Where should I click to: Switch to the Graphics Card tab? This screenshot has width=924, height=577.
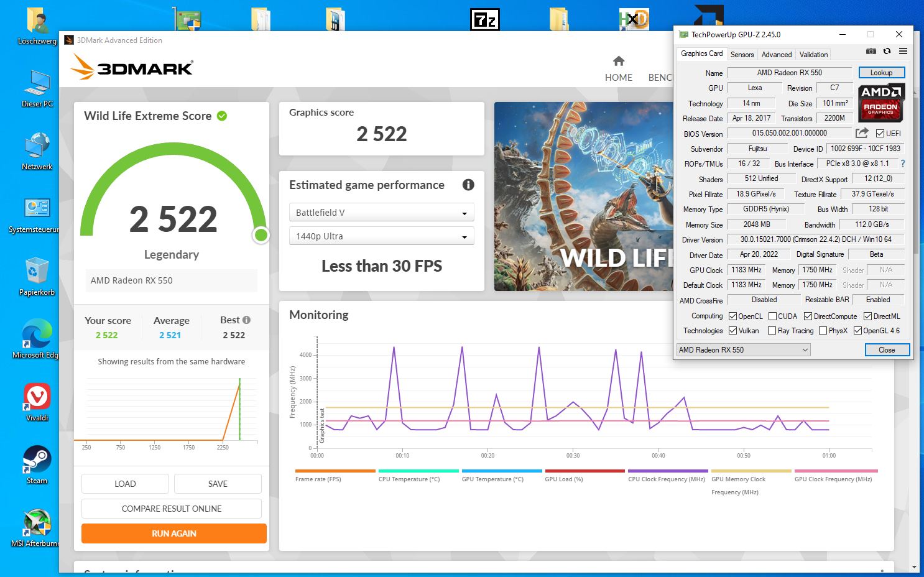(x=701, y=53)
